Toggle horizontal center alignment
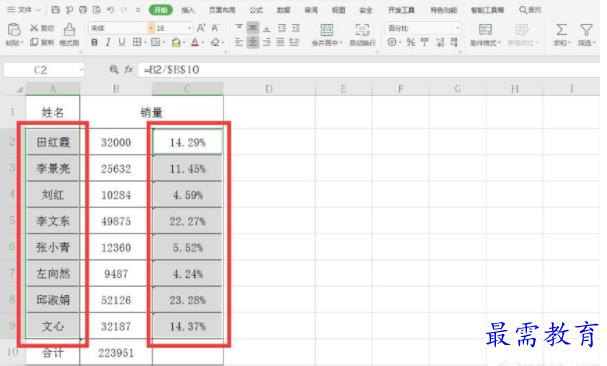607x366 pixels. (x=253, y=42)
